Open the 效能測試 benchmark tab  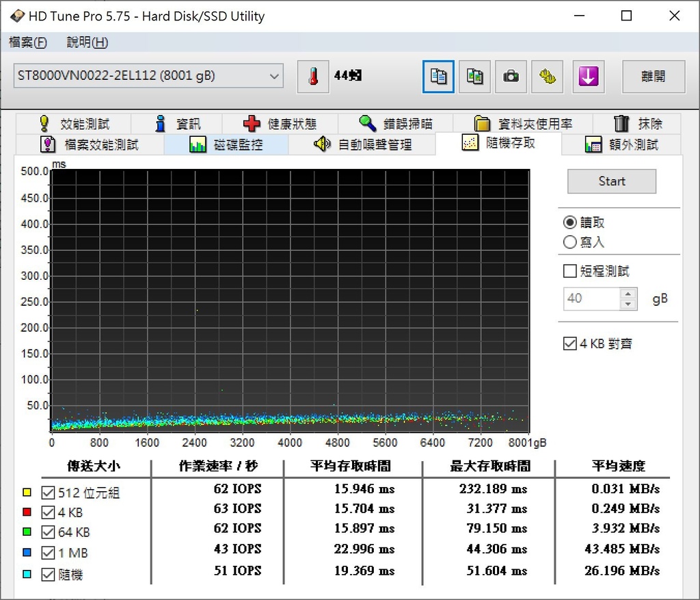74,124
